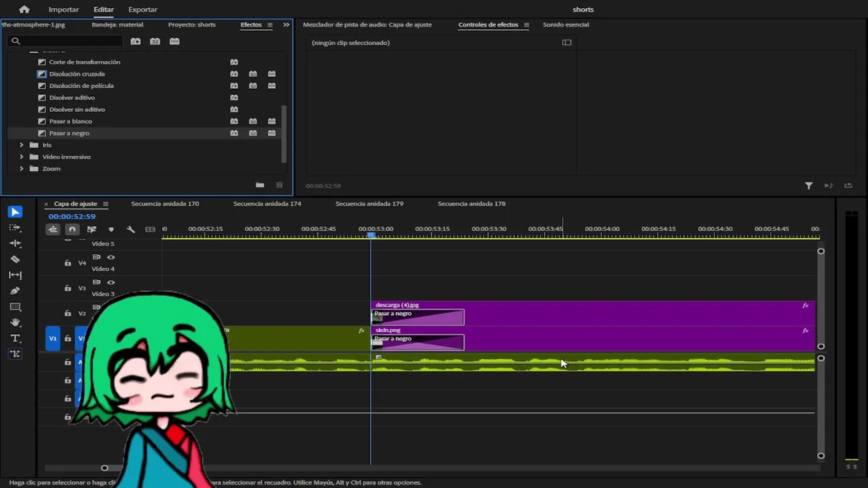868x488 pixels.
Task: Click timeline timecode 00:00:52:59
Action: point(72,216)
